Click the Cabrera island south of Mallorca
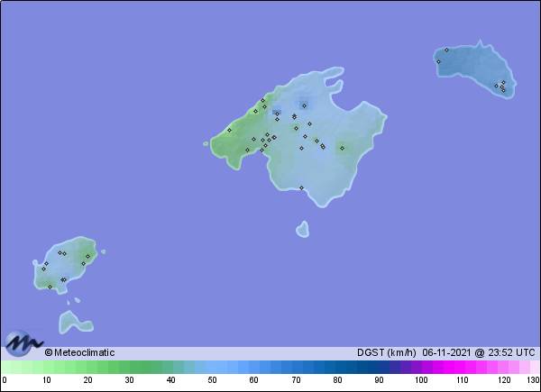This screenshot has width=541, height=392. pyautogui.click(x=303, y=230)
